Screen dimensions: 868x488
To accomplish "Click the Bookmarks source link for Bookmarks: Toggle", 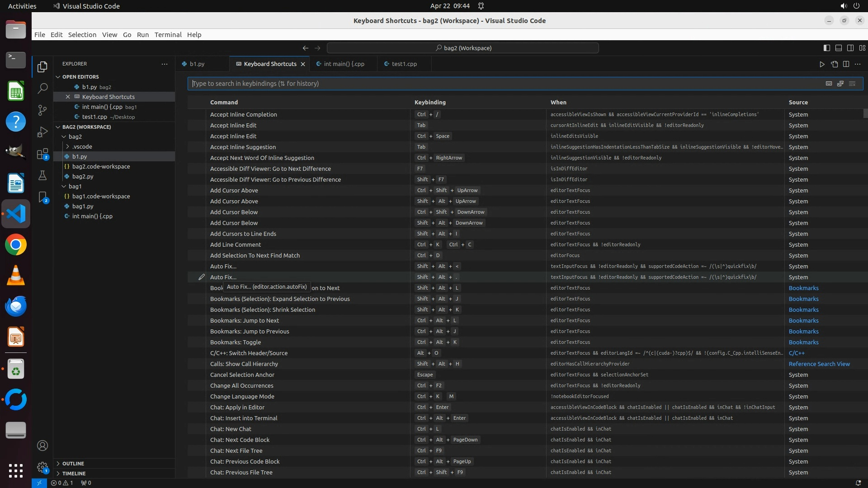I will click(x=803, y=342).
